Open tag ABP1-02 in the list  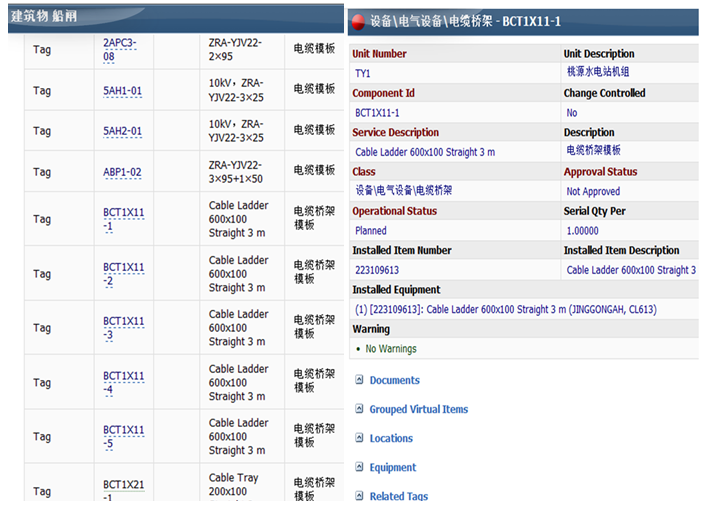point(122,172)
